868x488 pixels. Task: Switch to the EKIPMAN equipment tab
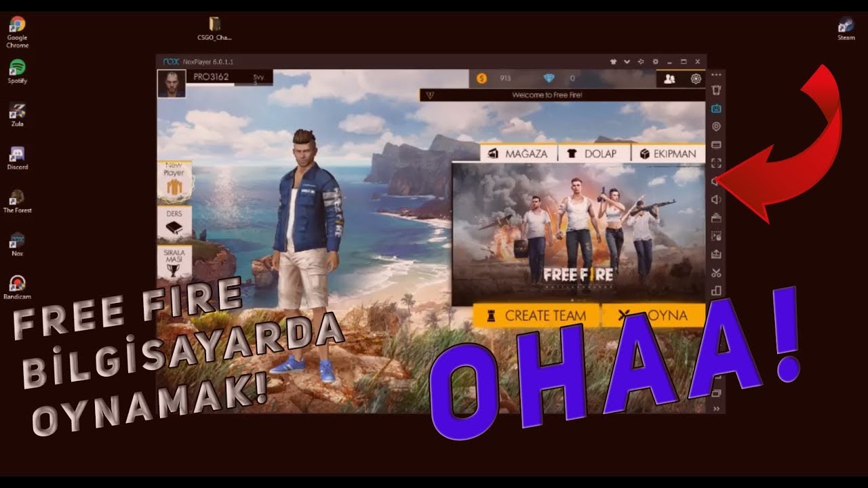(669, 154)
